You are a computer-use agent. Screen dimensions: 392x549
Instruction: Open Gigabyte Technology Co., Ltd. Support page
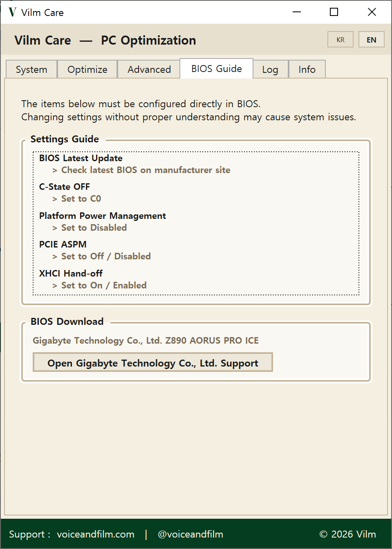click(x=152, y=362)
